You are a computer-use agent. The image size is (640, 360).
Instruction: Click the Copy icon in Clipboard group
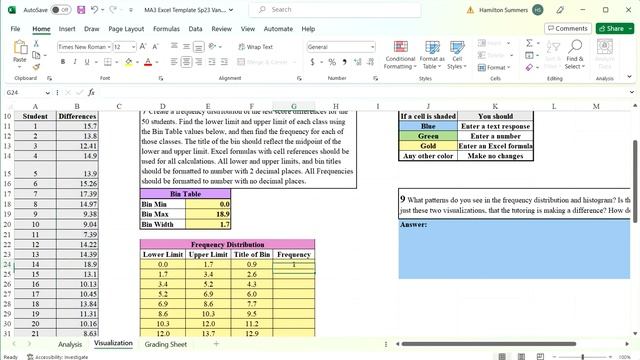pyautogui.click(x=36, y=55)
